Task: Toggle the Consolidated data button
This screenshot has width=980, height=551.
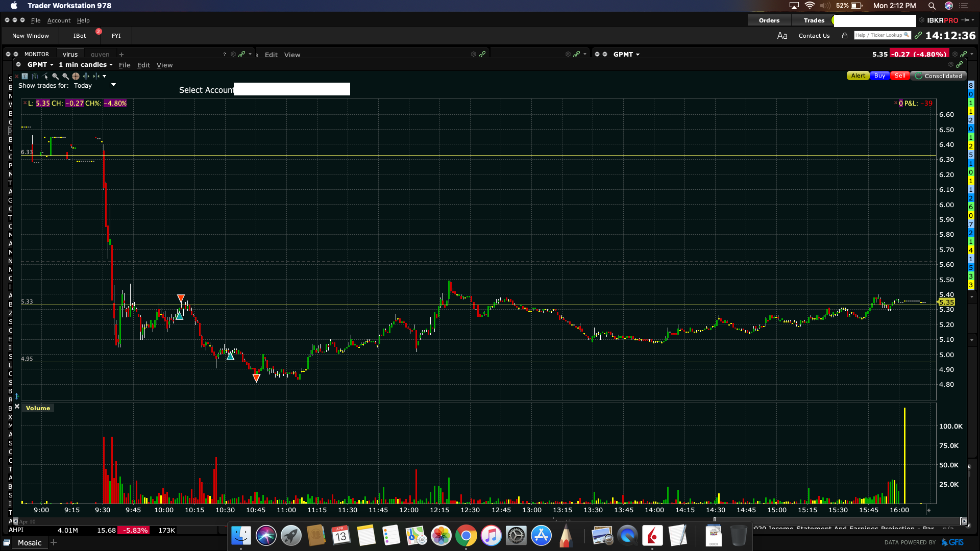Action: coord(938,76)
